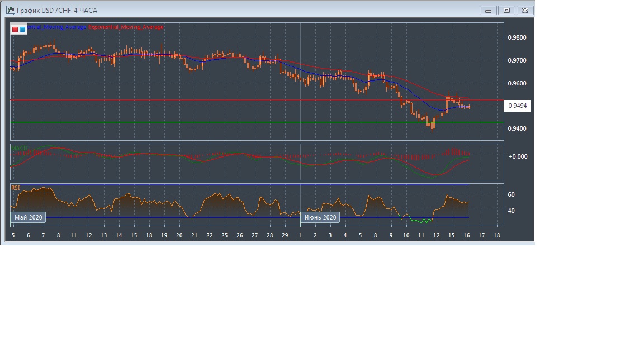The height and width of the screenshot is (362, 644).
Task: Click date 5 on the time axis
Action: tap(13, 236)
